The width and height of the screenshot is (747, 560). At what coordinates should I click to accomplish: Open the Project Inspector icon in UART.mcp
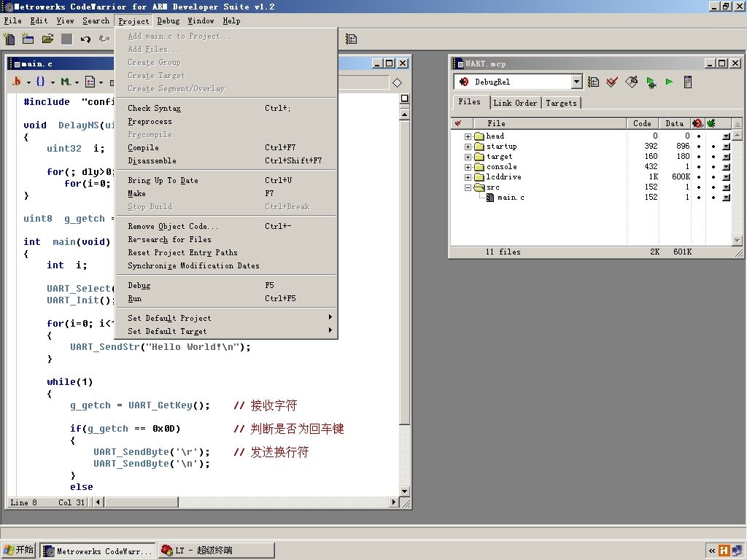(687, 82)
